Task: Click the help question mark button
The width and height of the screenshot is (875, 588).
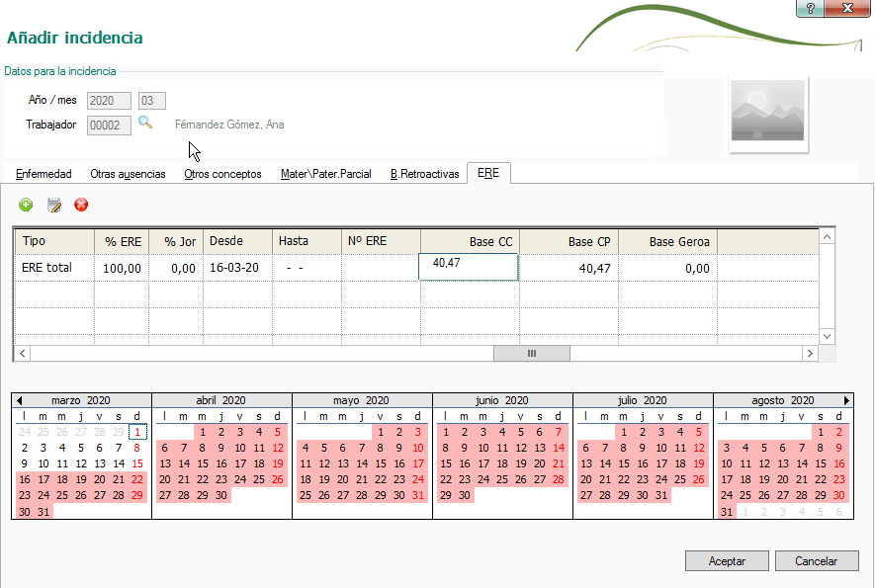Action: pos(811,8)
